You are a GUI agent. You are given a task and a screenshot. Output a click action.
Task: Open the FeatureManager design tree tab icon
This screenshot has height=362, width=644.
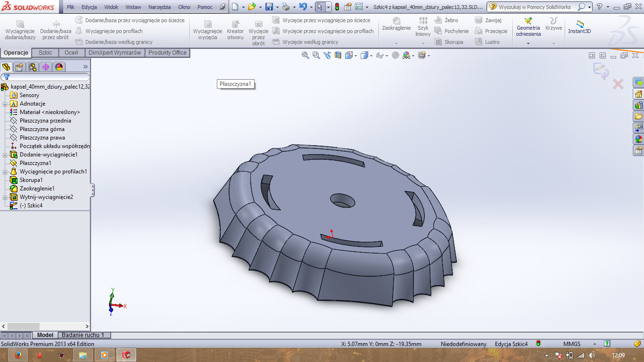point(6,66)
